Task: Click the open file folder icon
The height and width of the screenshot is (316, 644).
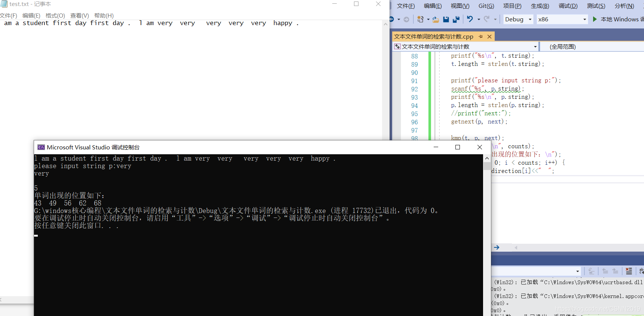Action: pyautogui.click(x=436, y=19)
